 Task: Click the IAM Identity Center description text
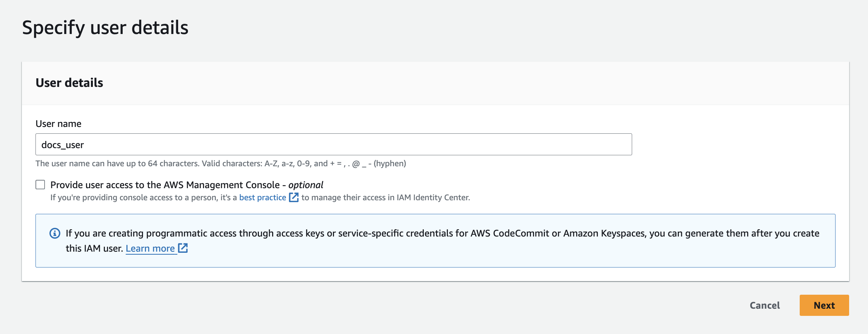coord(385,198)
